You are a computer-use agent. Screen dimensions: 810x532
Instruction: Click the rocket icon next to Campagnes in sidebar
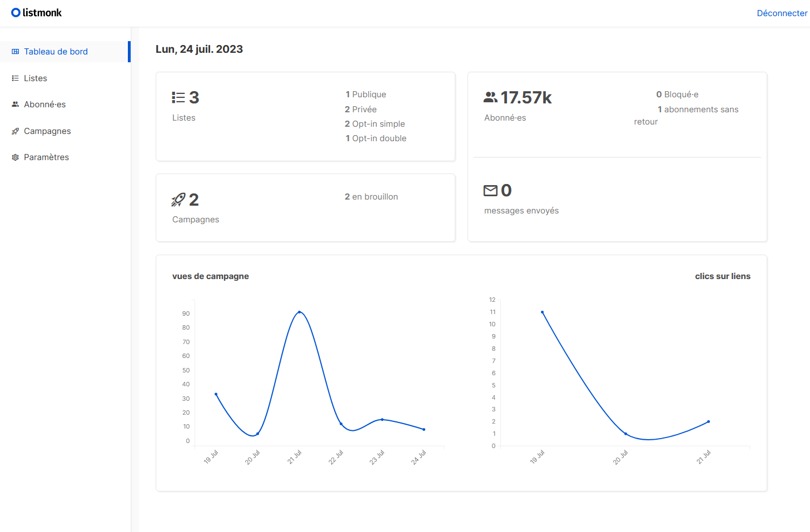tap(16, 131)
